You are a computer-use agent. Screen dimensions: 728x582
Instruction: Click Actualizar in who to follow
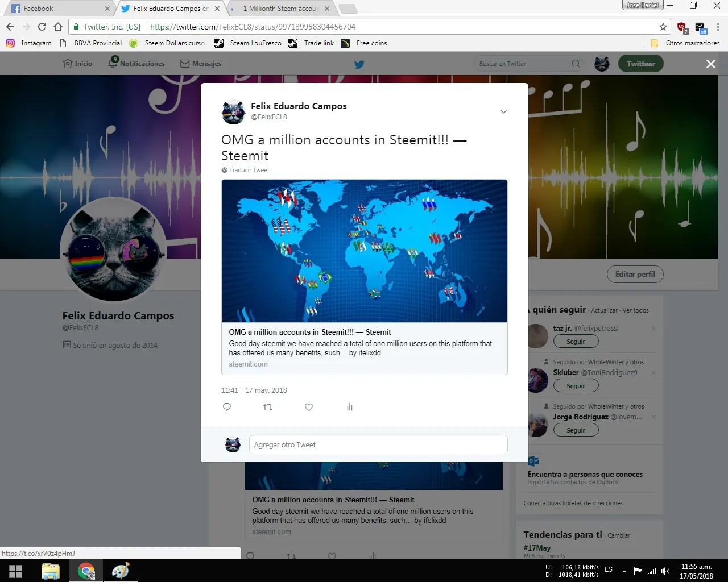604,310
